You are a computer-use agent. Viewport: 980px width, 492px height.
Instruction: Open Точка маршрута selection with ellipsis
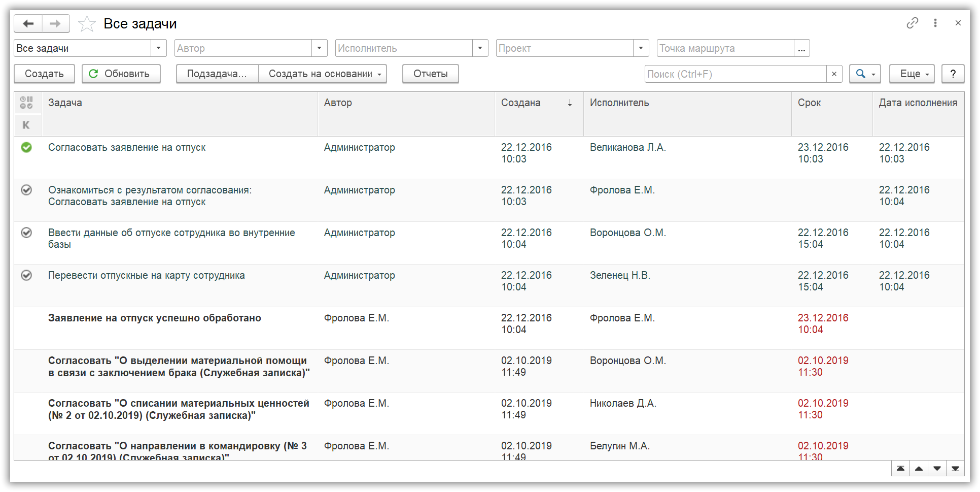click(x=801, y=48)
